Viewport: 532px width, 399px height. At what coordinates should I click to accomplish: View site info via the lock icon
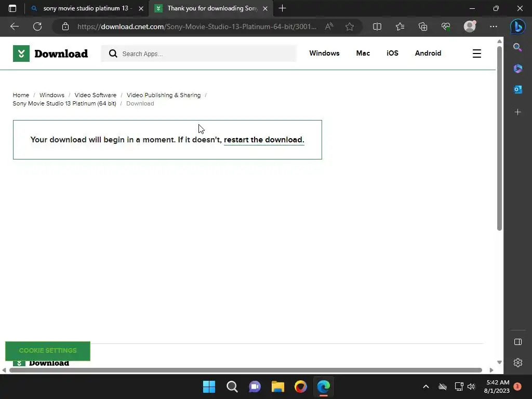point(65,26)
